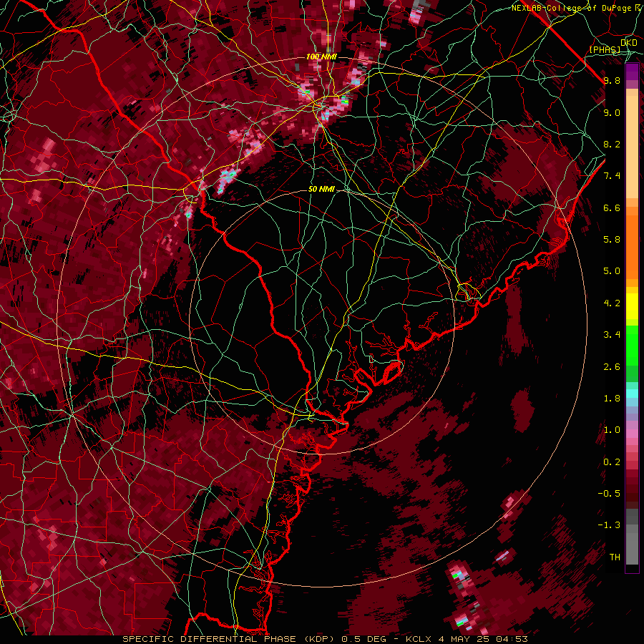Click the 0.2 value on color scale
The width and height of the screenshot is (644, 644).
click(612, 462)
